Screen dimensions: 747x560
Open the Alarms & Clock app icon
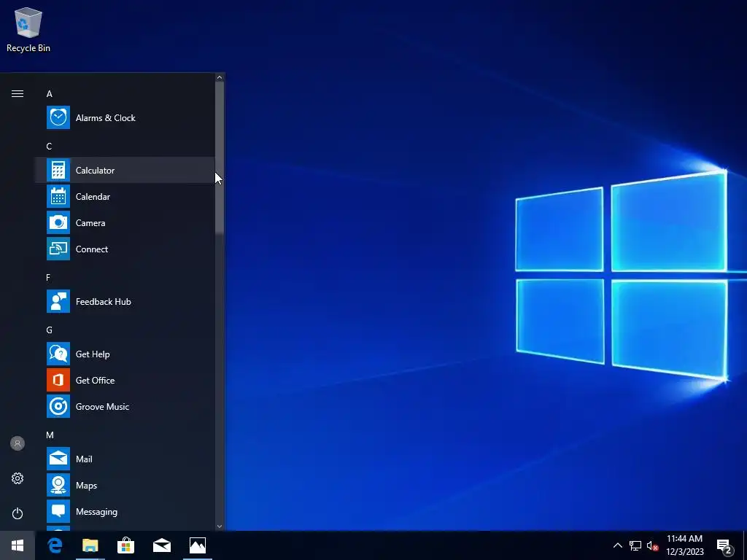(58, 117)
